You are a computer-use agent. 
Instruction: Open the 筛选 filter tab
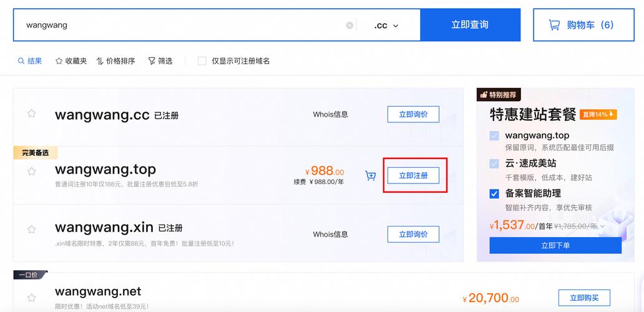point(160,61)
